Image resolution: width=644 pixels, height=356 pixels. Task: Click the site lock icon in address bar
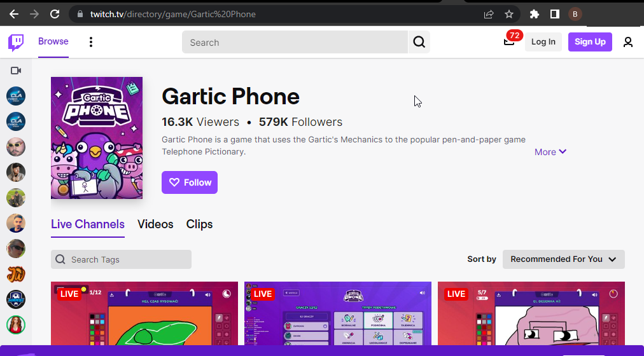tap(80, 15)
